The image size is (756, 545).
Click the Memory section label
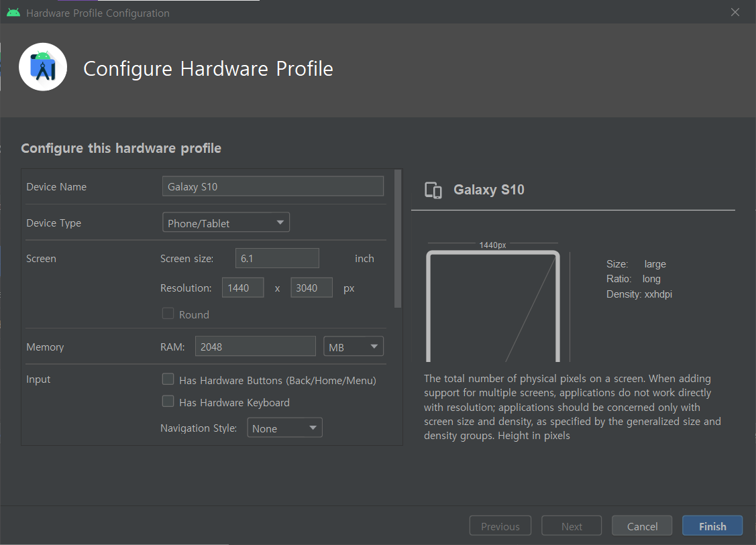tap(45, 347)
